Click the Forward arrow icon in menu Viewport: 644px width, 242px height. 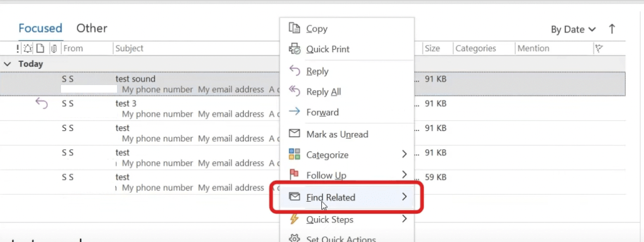[294, 112]
